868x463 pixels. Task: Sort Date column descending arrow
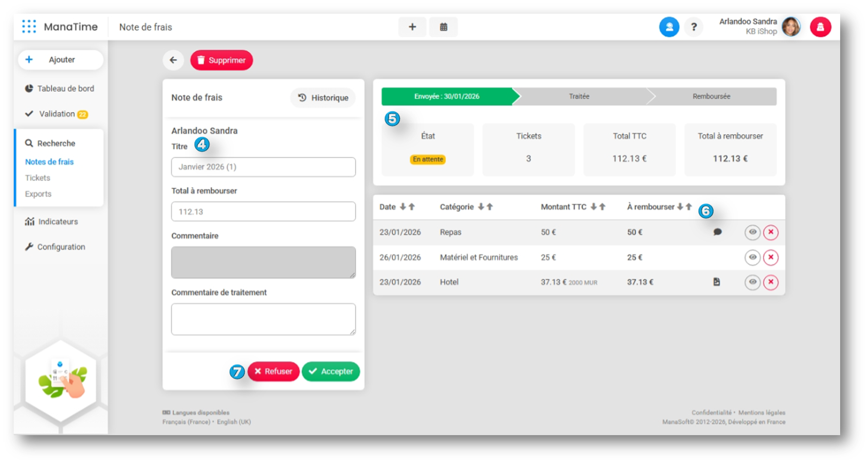402,207
